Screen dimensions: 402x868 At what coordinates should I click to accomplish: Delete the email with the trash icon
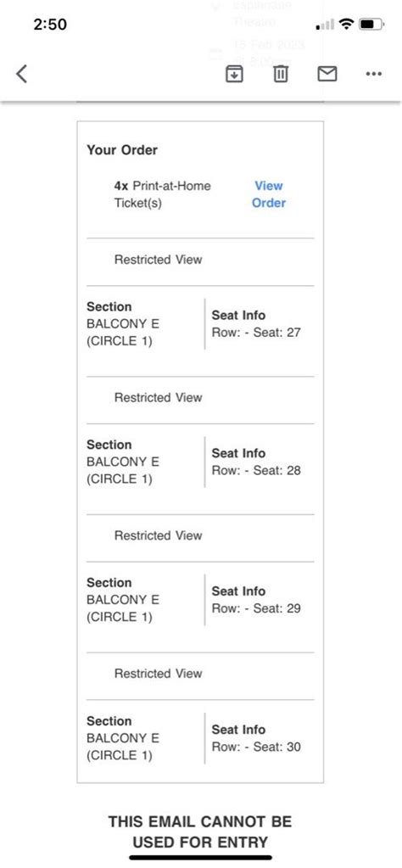281,74
